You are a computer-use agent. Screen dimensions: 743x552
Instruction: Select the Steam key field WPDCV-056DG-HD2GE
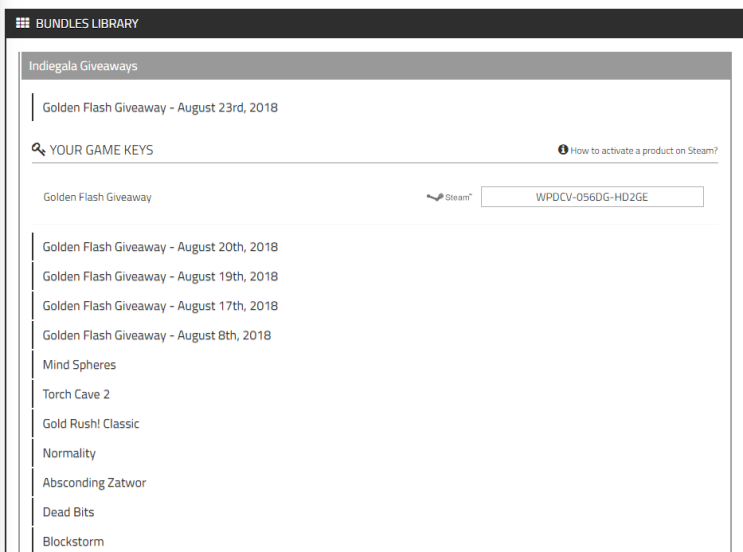point(592,197)
